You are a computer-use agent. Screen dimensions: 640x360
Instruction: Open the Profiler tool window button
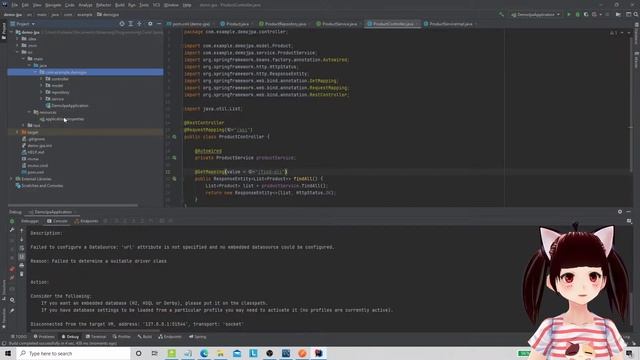point(122,337)
